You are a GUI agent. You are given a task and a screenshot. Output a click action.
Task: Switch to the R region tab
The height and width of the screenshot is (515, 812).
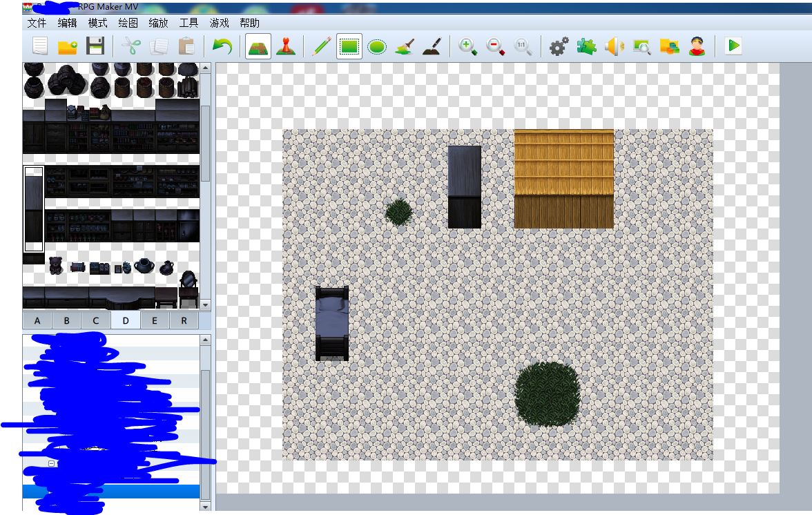184,320
